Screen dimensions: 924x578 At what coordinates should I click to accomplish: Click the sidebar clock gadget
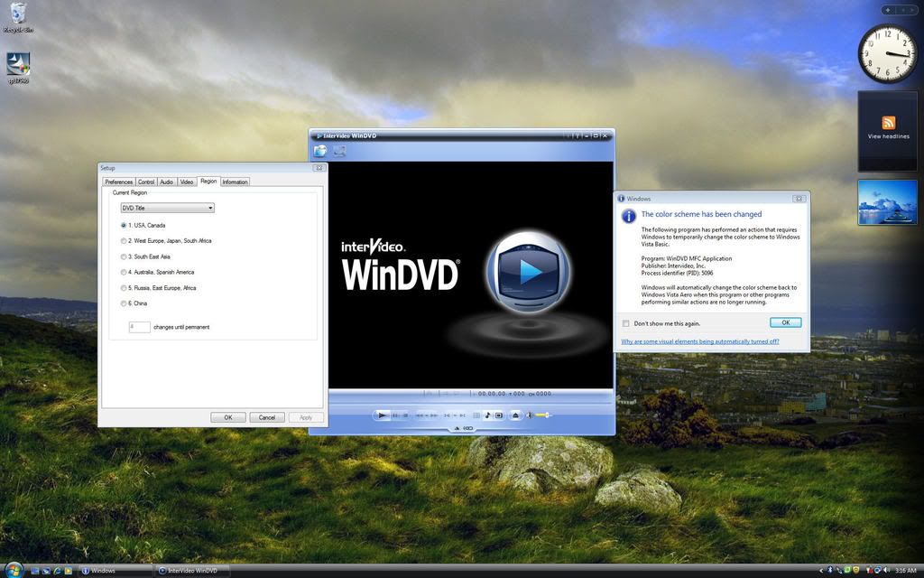888,53
